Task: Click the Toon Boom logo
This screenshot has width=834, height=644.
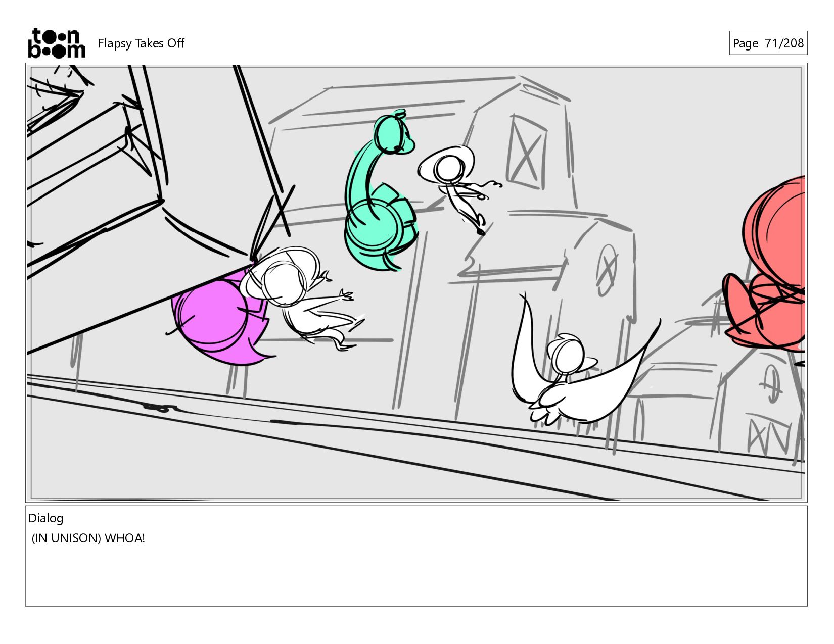Action: pyautogui.click(x=56, y=43)
